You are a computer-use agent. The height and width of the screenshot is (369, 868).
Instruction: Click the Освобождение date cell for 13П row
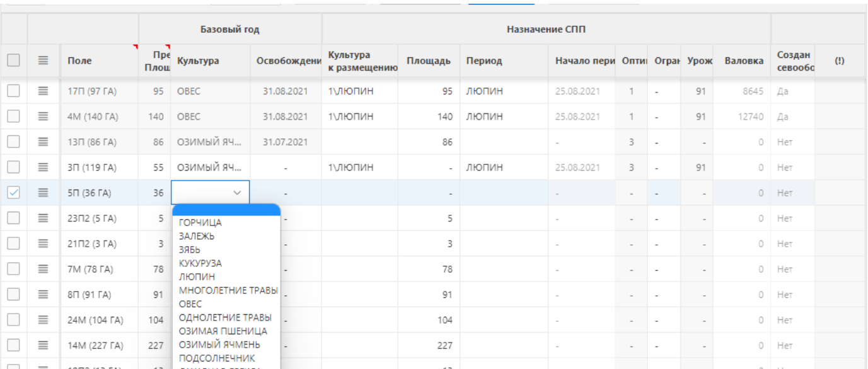[x=285, y=142]
